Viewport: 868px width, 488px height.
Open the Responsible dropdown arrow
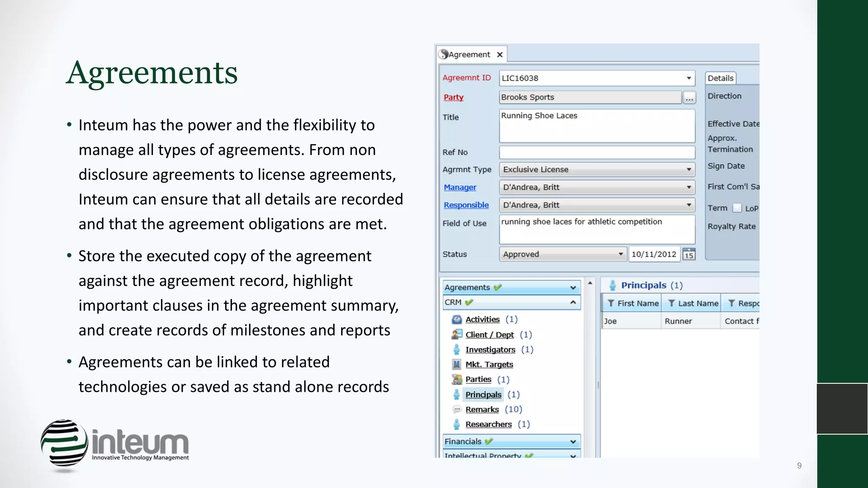689,205
